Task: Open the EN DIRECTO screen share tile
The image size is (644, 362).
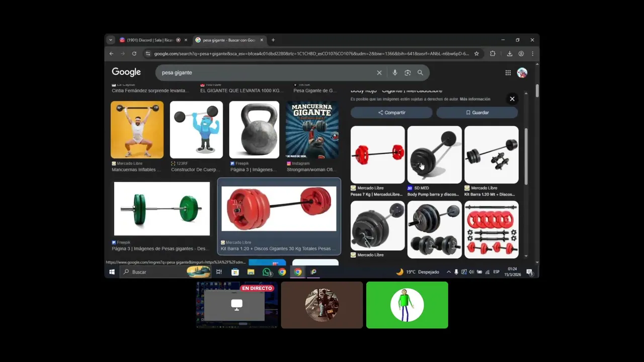Action: pyautogui.click(x=236, y=305)
